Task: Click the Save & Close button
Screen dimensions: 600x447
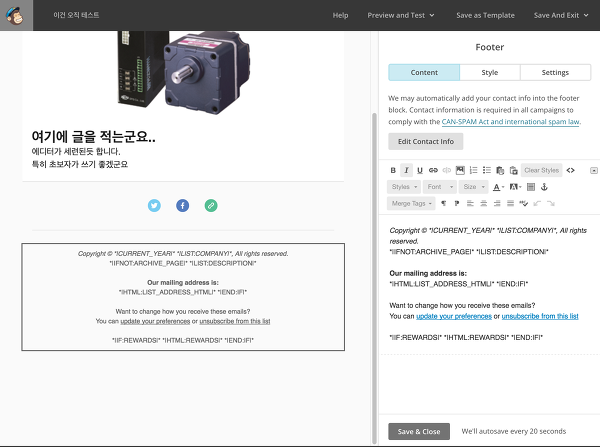Action: (419, 431)
